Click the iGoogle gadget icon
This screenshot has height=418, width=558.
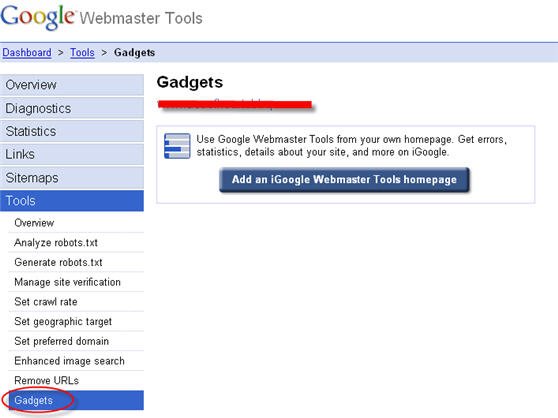[177, 146]
